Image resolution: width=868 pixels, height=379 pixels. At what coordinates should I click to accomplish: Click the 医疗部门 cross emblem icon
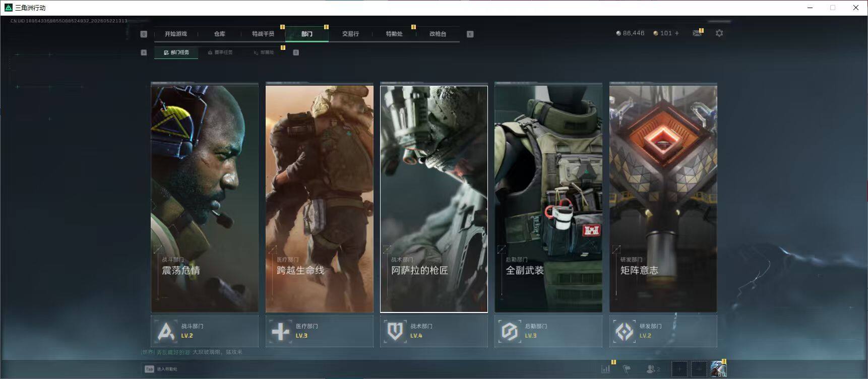click(x=280, y=331)
